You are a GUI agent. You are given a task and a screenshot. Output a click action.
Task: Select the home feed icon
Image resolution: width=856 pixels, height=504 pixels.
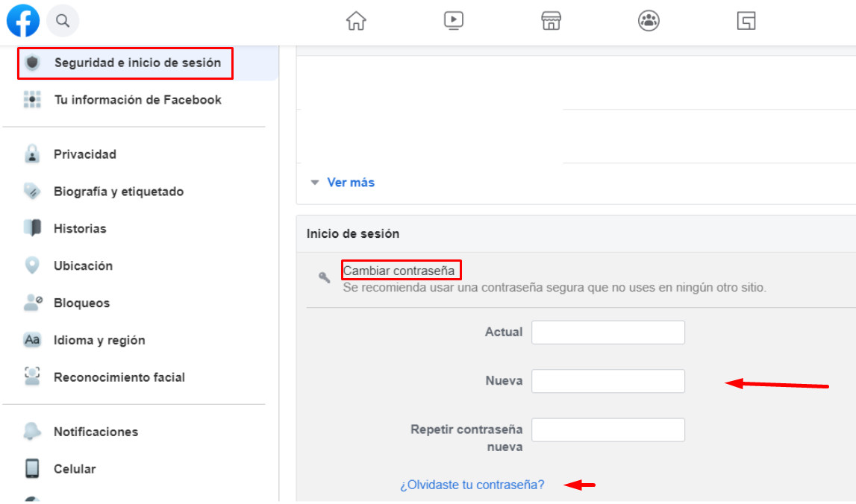point(356,22)
